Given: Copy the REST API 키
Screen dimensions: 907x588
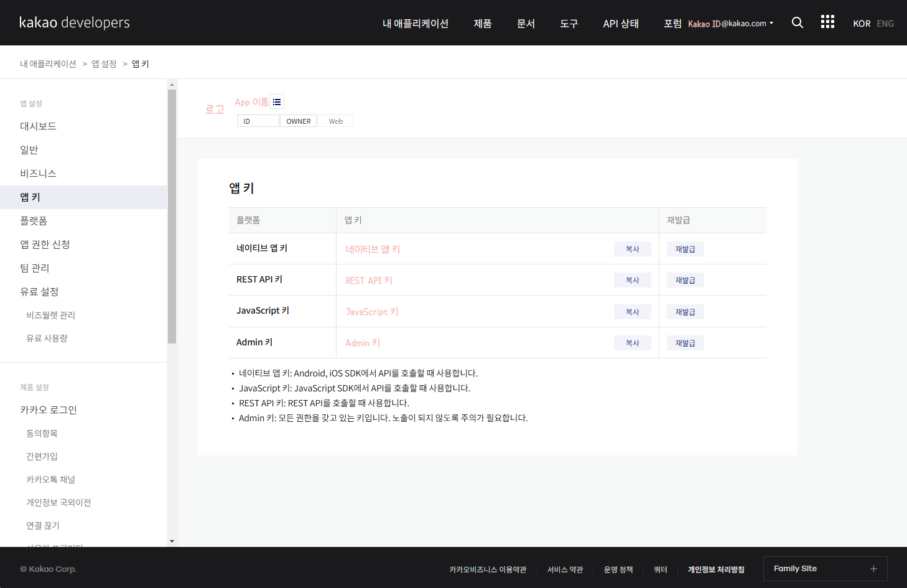Looking at the screenshot, I should 632,280.
